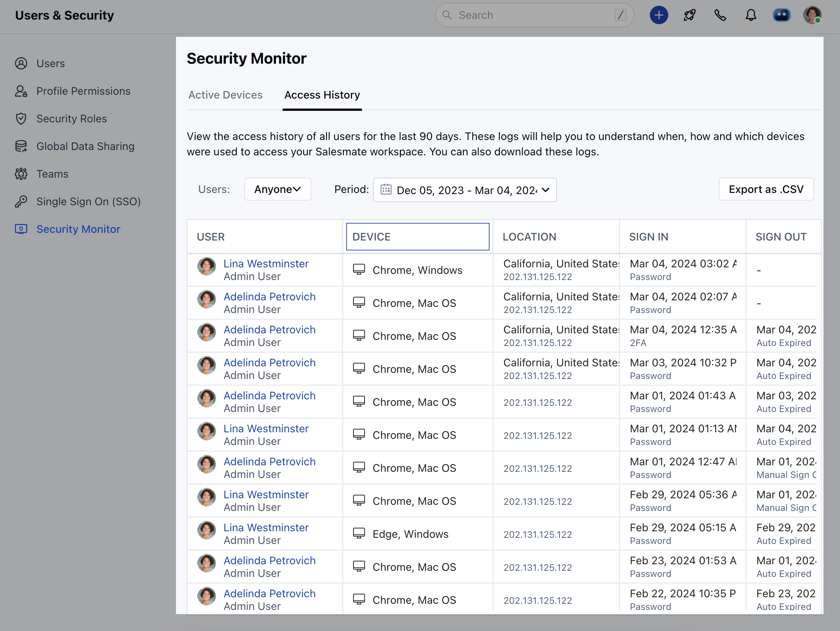Click inside the Search input field
This screenshot has height=631, width=840.
[533, 15]
